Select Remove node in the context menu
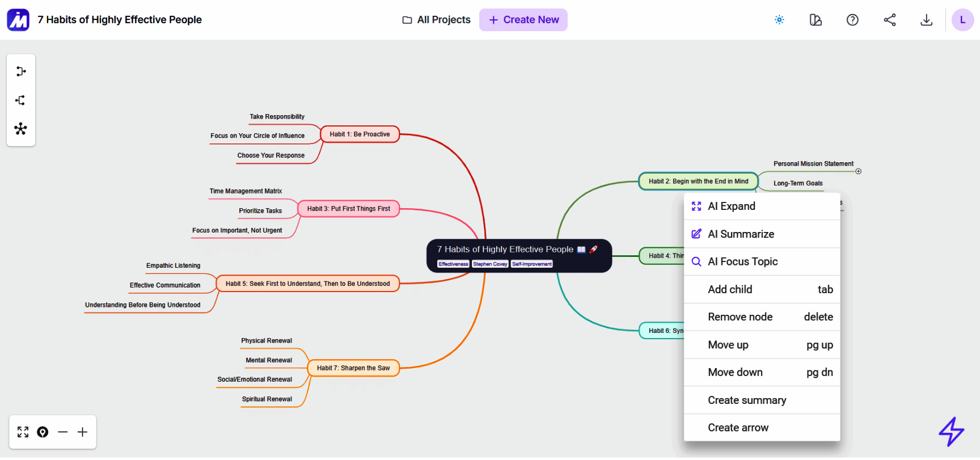Screen dimensions: 980x460 click(x=762, y=317)
